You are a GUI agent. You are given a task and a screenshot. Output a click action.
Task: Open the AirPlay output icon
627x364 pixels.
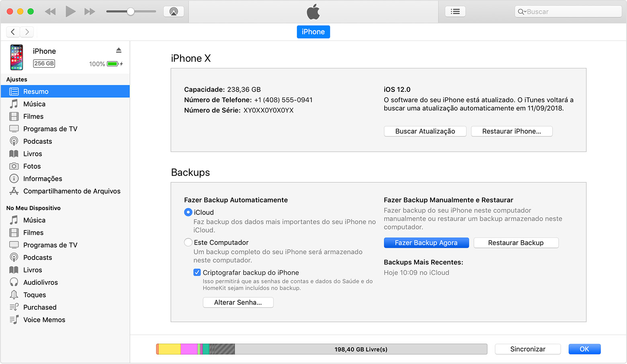(x=174, y=12)
